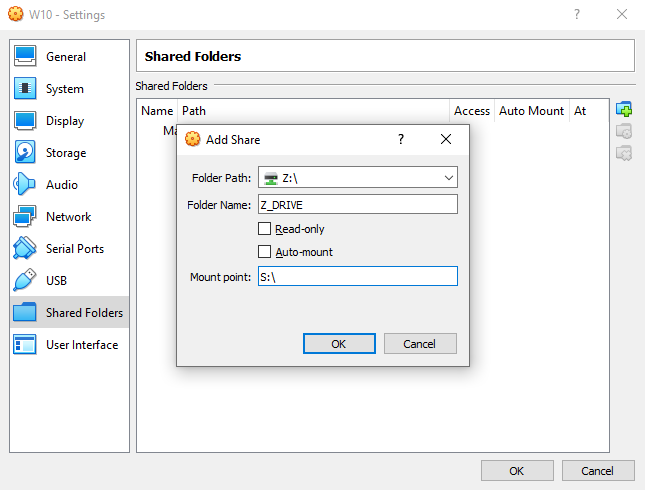The height and width of the screenshot is (490, 645).
Task: Focus the Mount point input field
Action: pyautogui.click(x=357, y=277)
